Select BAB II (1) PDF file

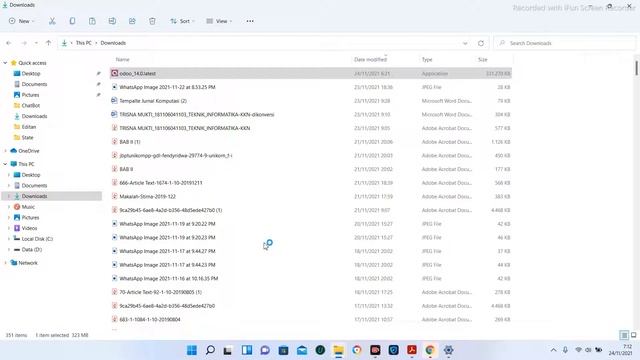[311, 142]
